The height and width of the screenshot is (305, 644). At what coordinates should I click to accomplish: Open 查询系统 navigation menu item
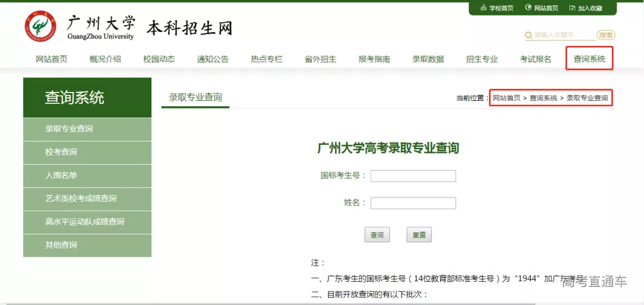click(x=589, y=59)
